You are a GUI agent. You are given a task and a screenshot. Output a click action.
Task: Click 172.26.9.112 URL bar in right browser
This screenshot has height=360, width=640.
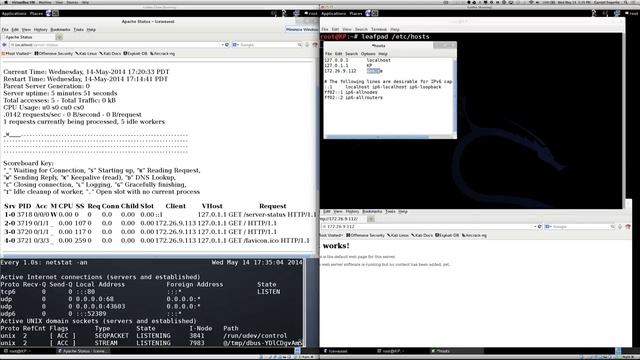point(427,227)
